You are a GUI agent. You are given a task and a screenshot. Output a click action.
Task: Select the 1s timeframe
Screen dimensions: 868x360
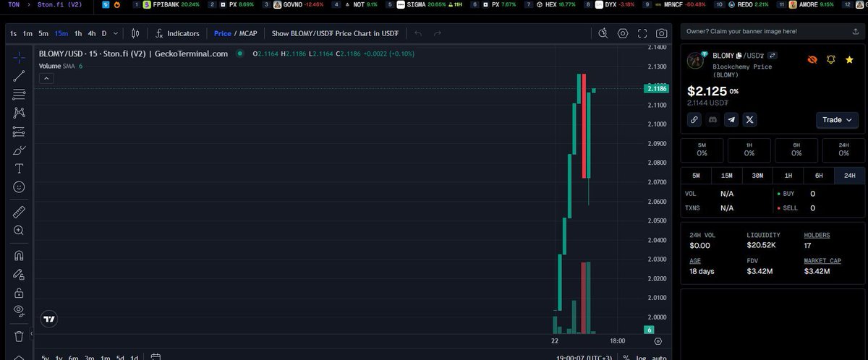14,33
